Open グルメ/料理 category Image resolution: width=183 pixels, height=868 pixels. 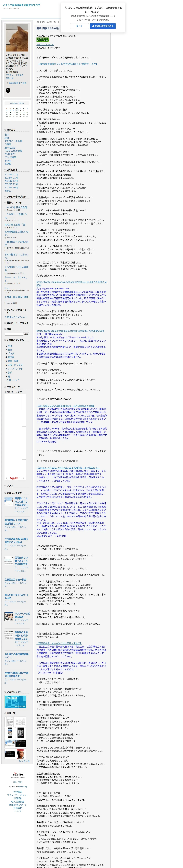click(10, 157)
